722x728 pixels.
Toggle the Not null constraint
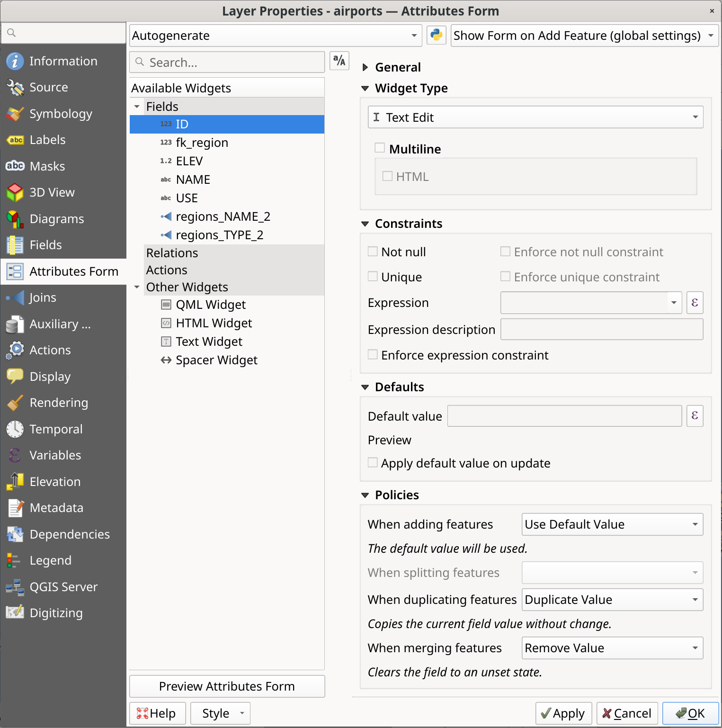pyautogui.click(x=373, y=252)
